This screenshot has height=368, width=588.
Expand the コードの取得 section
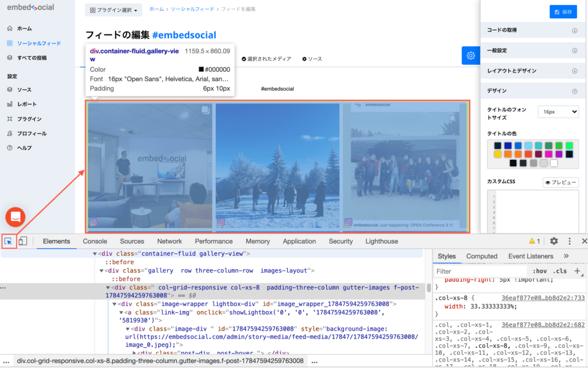click(532, 30)
